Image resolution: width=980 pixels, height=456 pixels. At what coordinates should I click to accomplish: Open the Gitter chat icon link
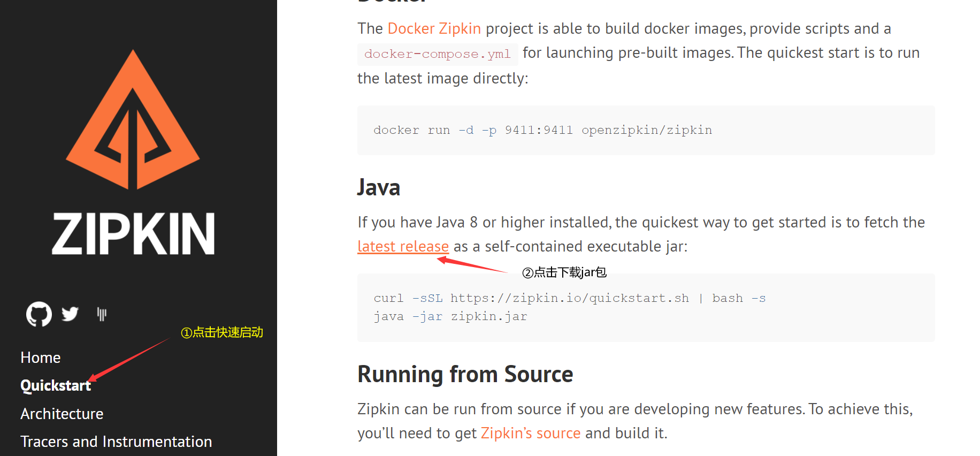pos(102,314)
